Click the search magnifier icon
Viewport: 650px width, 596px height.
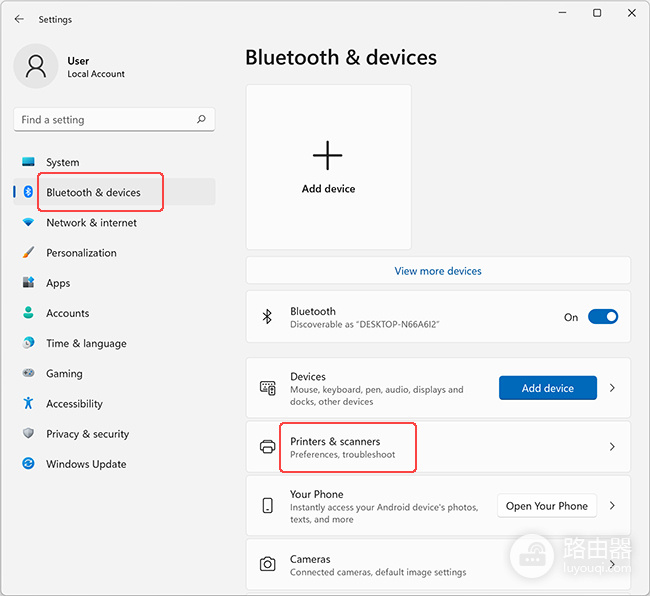(201, 119)
